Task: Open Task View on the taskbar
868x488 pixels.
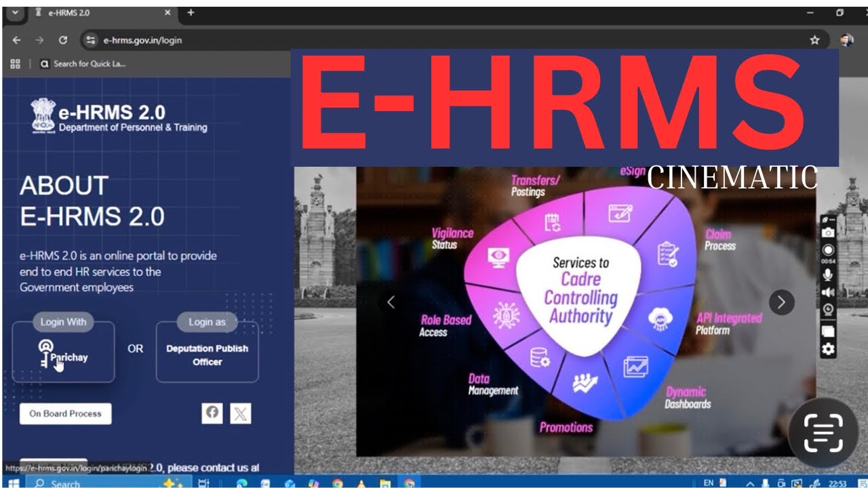Action: [203, 483]
